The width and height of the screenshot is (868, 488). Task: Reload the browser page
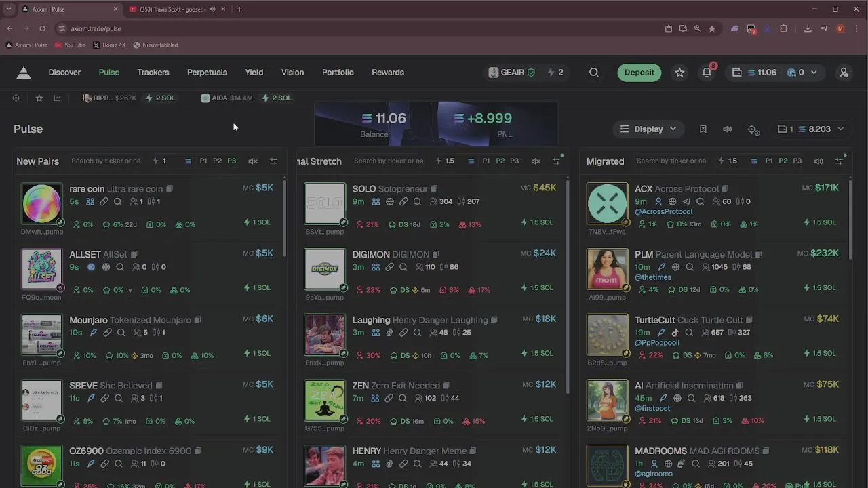tap(42, 28)
